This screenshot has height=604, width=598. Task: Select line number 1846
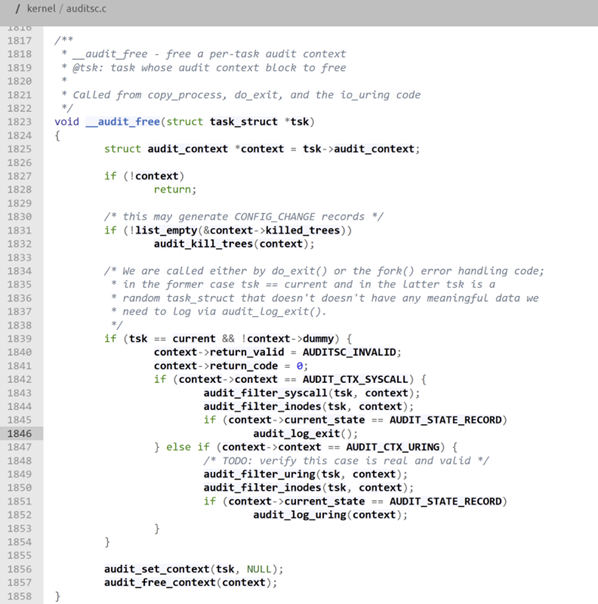pos(19,434)
